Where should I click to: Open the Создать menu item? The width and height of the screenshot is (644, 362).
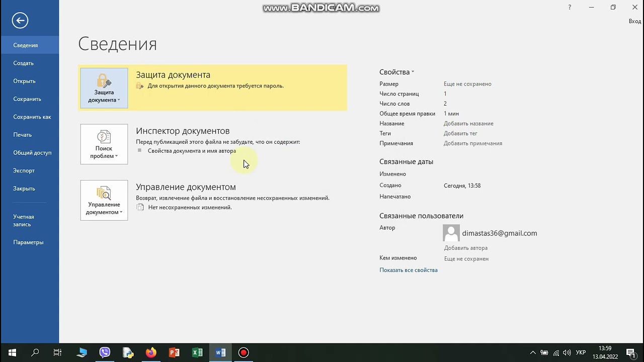[30, 63]
